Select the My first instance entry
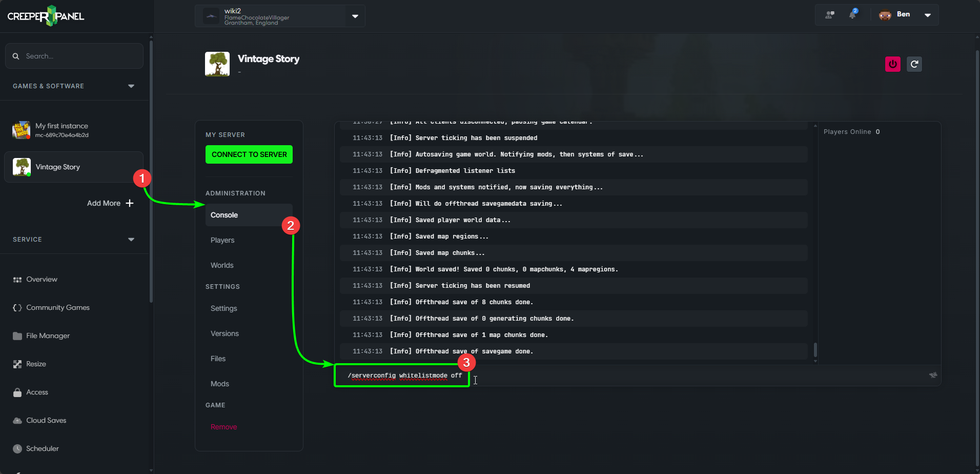 click(74, 130)
